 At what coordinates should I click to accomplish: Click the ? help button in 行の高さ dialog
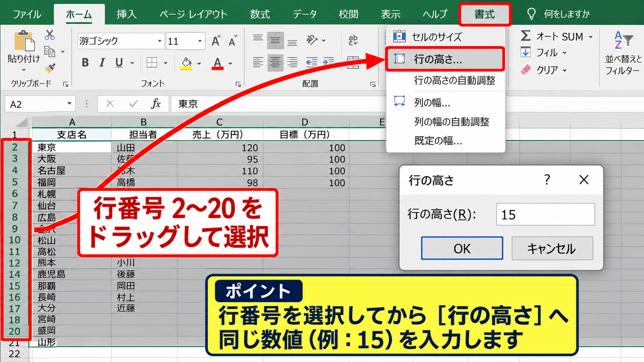(x=547, y=180)
